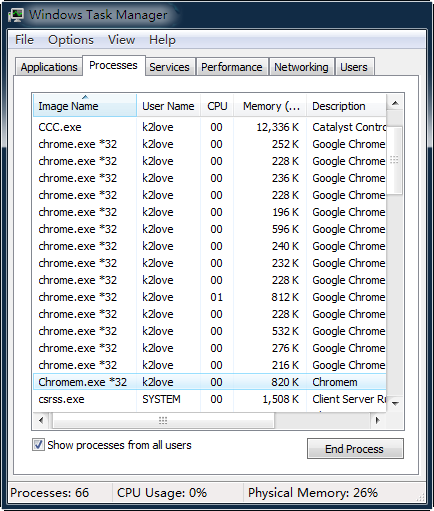Select chrome.exe process using 532 K memory
Screen dimensions: 434x511
click(x=209, y=331)
